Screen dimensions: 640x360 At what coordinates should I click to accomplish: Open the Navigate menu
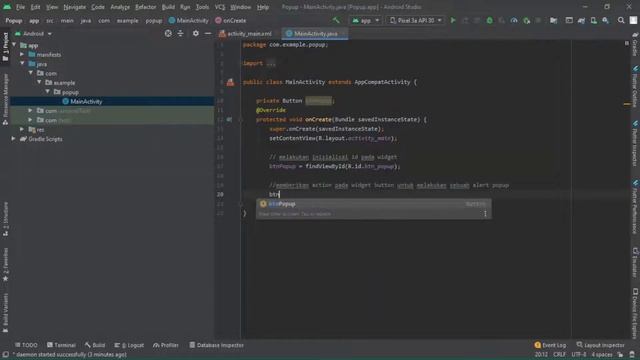coord(74,7)
